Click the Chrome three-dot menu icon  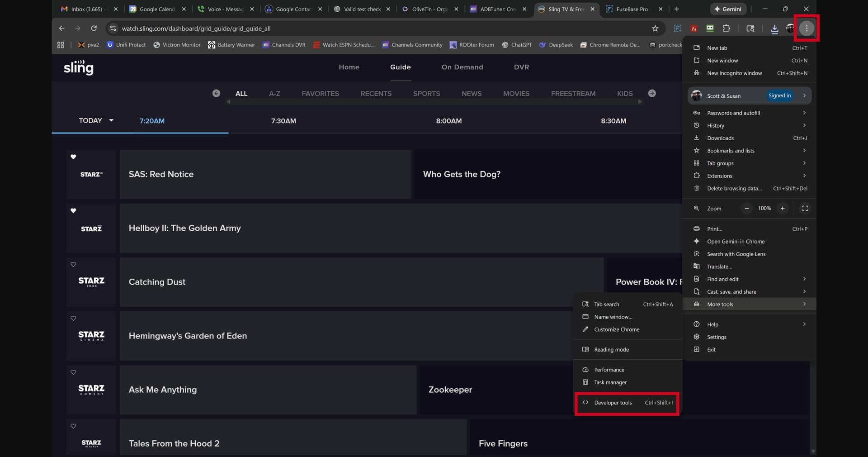tap(807, 28)
